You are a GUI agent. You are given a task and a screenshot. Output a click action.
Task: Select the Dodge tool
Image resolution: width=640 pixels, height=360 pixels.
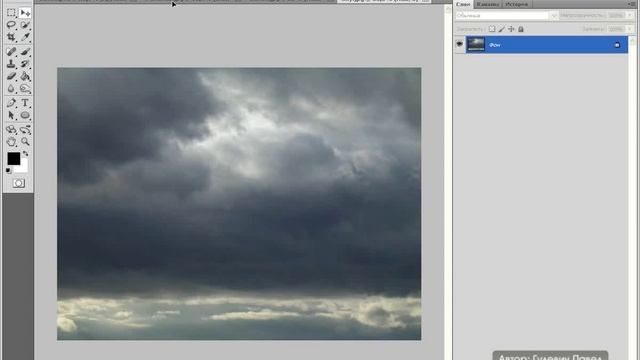[x=25, y=89]
